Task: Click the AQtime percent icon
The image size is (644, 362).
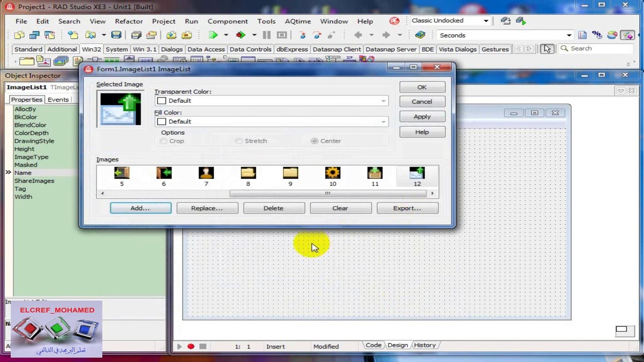Action: pyautogui.click(x=597, y=35)
